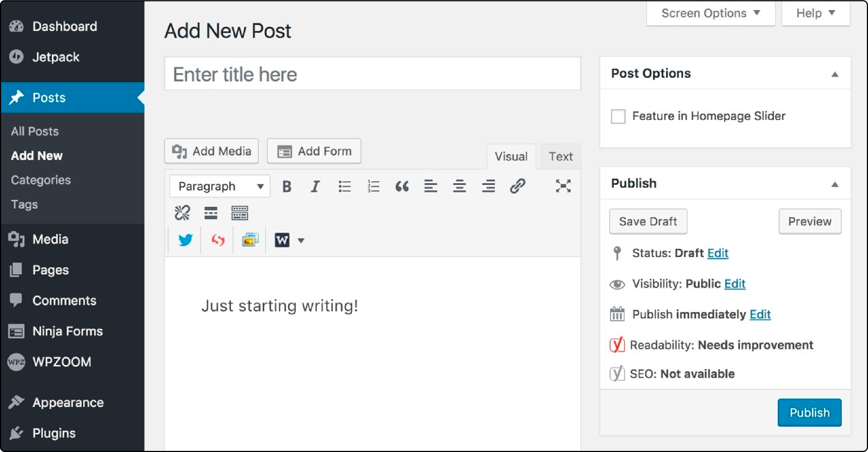Viewport: 868px width, 452px height.
Task: Click the red swirl shortcode icon
Action: click(x=218, y=240)
